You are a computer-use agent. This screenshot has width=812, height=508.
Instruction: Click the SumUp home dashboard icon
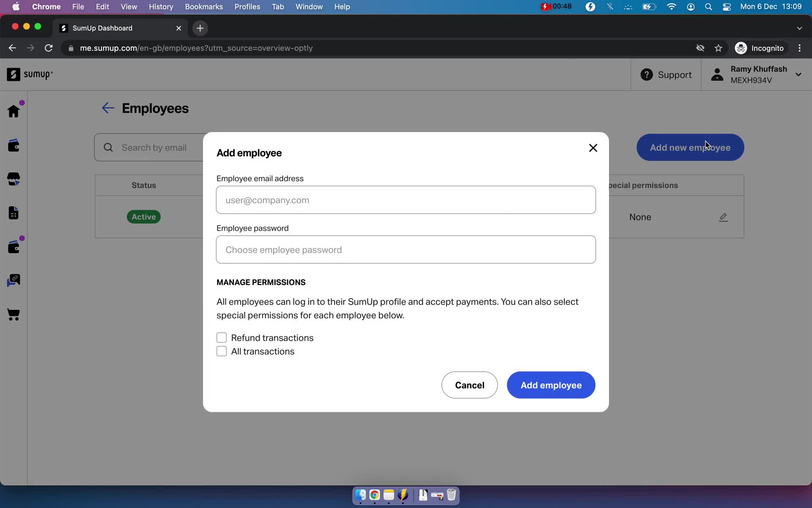(x=14, y=112)
